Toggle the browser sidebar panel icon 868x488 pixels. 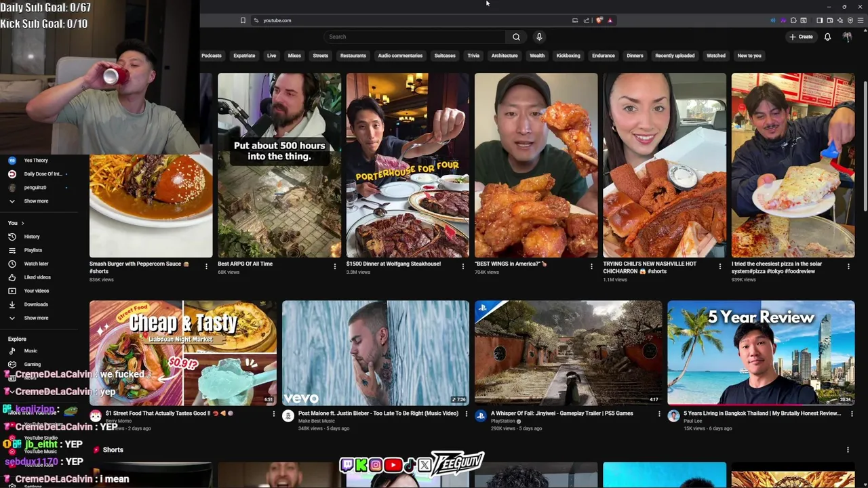pos(819,20)
